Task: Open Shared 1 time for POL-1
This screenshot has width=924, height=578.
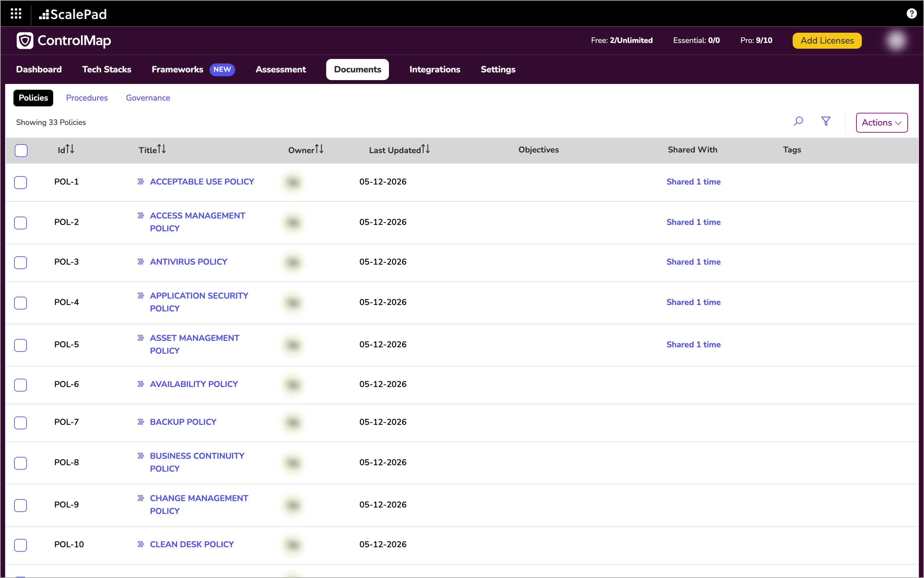Action: pos(693,182)
